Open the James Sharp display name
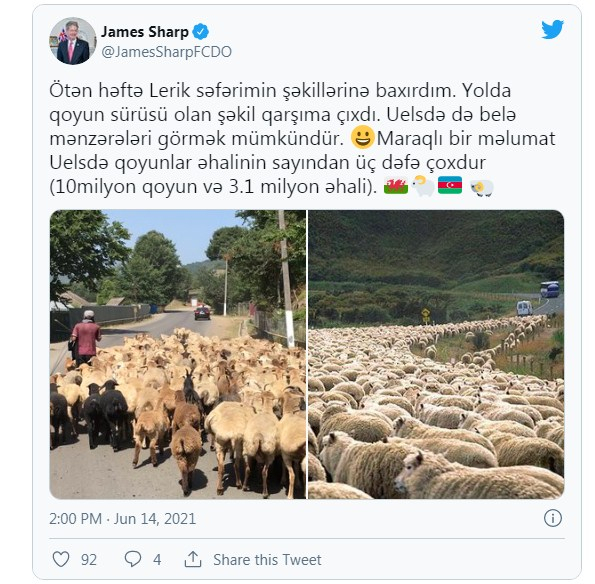Screen dimensions: 595x584 [145, 32]
